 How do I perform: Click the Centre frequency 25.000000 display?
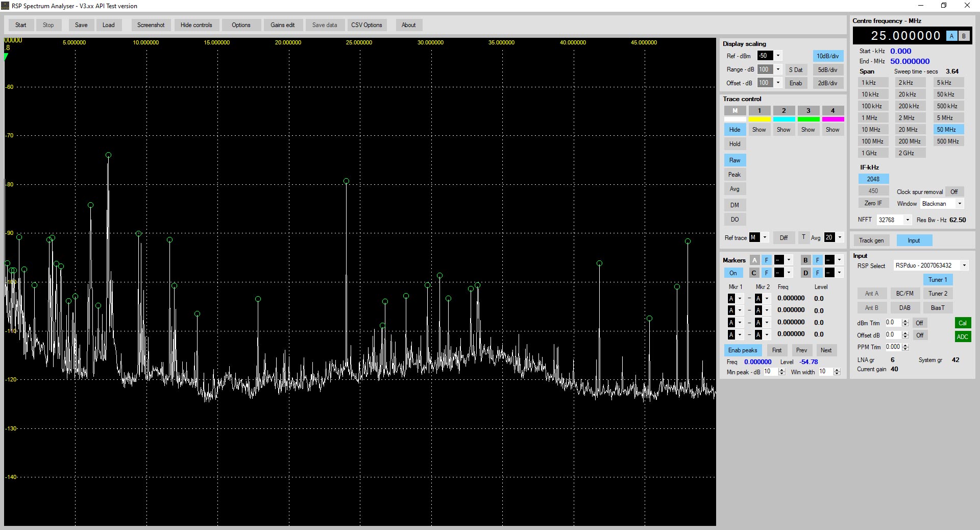pos(905,36)
